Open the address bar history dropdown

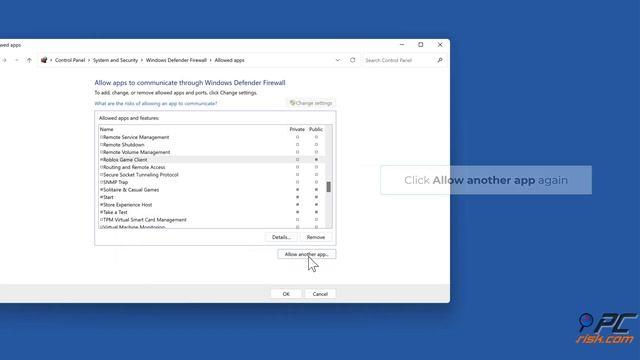click(338, 60)
